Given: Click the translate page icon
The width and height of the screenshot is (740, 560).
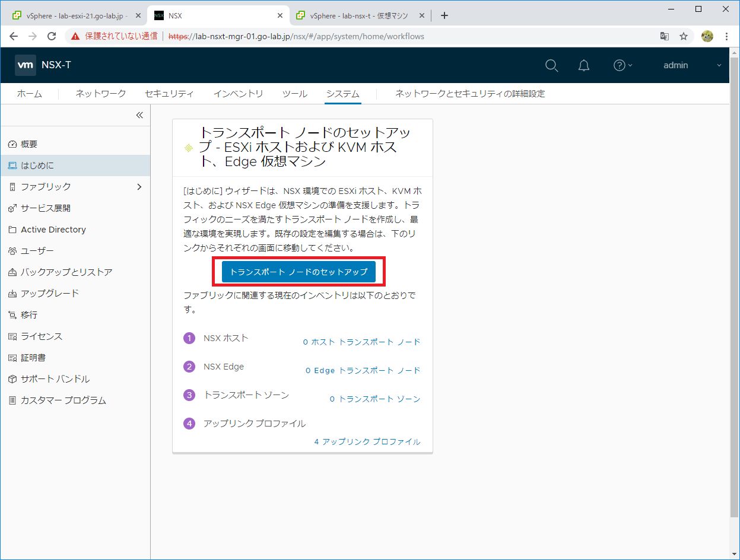Looking at the screenshot, I should 665,36.
